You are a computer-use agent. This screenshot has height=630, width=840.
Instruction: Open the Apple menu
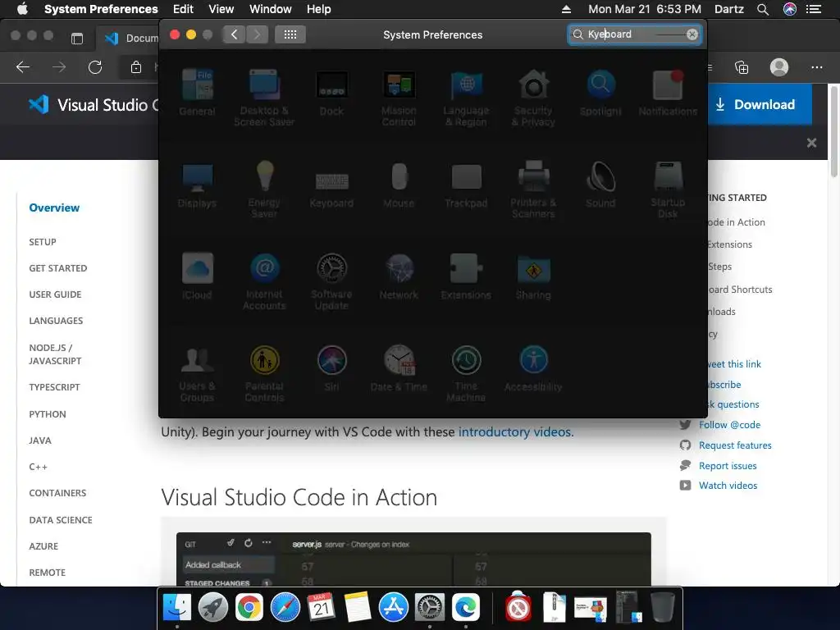point(22,9)
